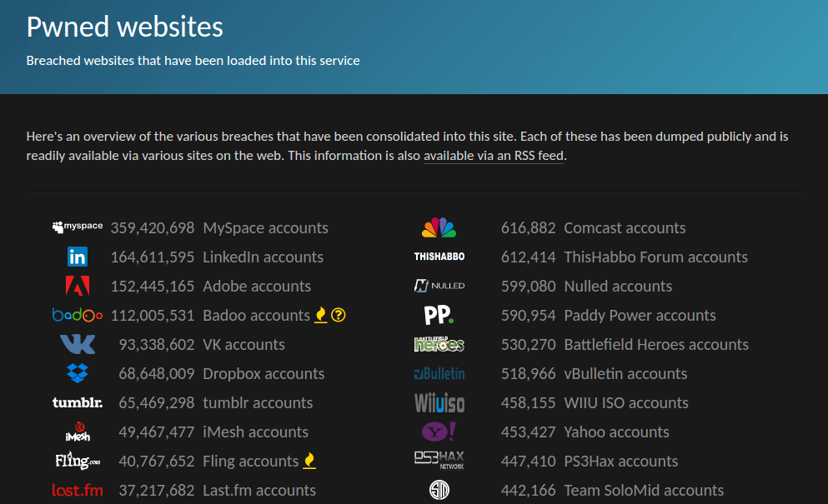Click the Last.fm logo
This screenshot has width=828, height=504.
point(78,490)
